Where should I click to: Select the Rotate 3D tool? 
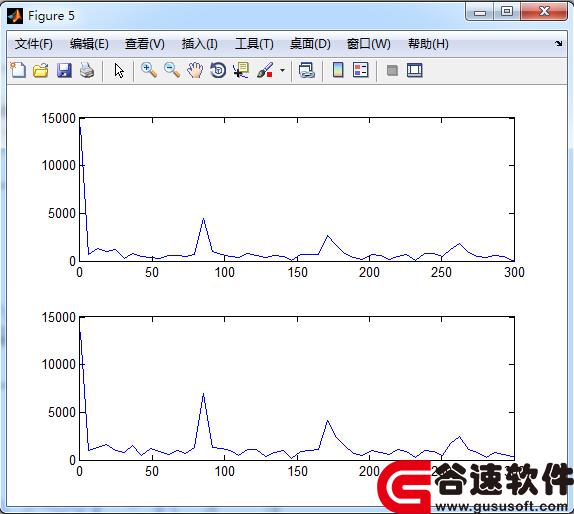click(x=218, y=70)
